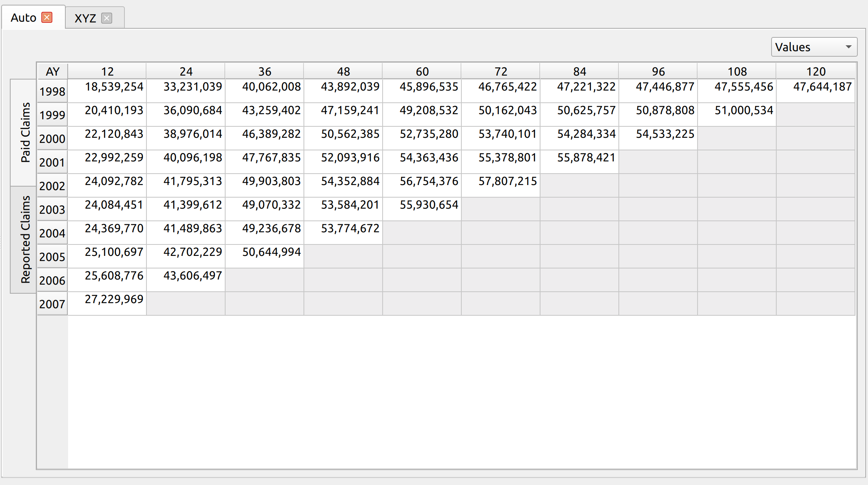The width and height of the screenshot is (868, 485).
Task: Select row header 2005
Action: 52,257
